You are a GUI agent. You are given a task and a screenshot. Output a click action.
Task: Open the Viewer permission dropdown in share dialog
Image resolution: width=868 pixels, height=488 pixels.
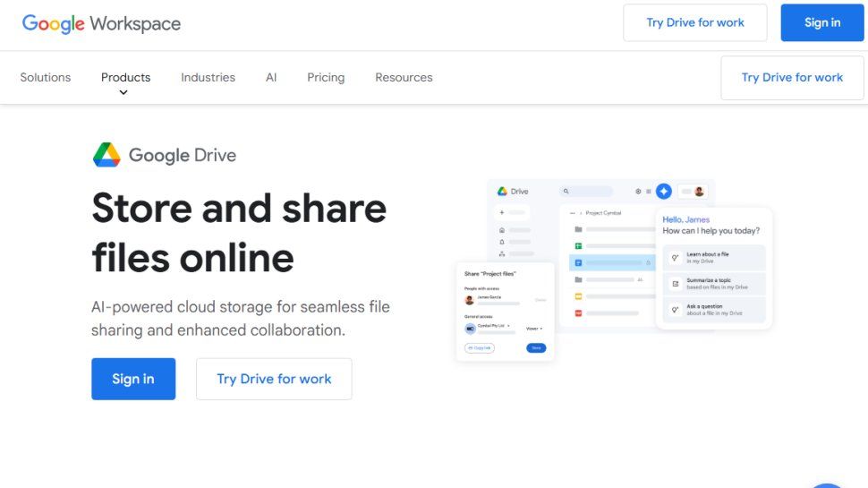533,329
